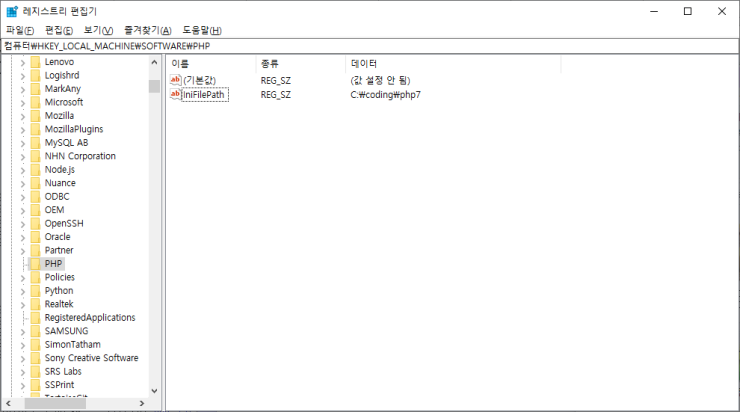Image resolution: width=740 pixels, height=412 pixels.
Task: Click the Microsoft folder icon
Action: tap(35, 102)
